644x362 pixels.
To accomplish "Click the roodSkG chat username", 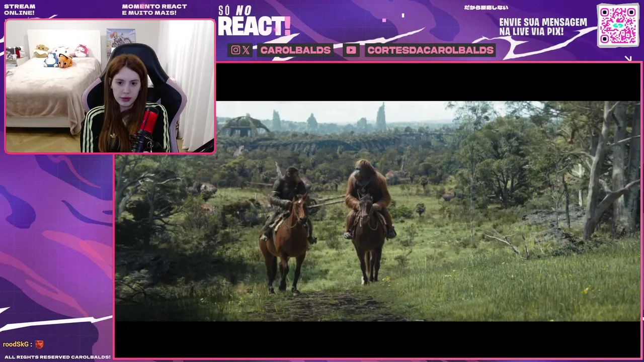I will click(16, 344).
